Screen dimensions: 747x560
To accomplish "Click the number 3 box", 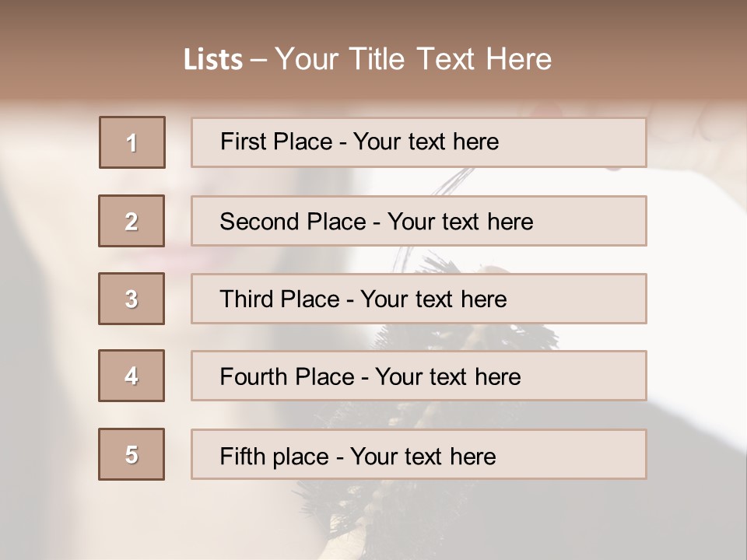I will [132, 299].
